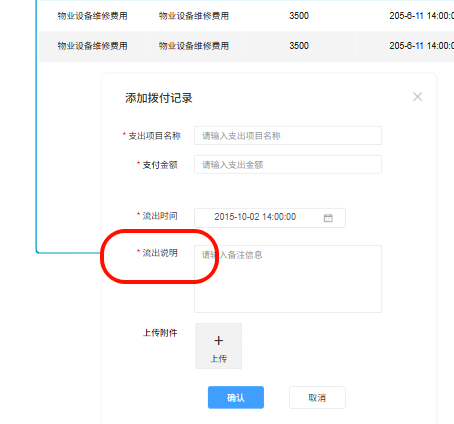Select first column 物业设备维修费用 in white row
Screen dimensions: 454x424
(92, 16)
